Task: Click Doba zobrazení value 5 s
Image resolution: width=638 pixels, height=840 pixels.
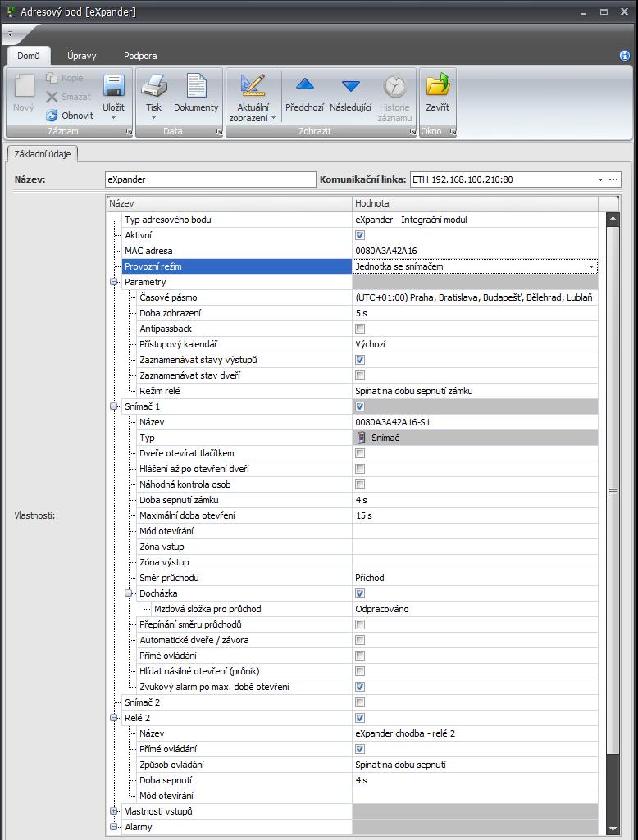Action: (x=362, y=313)
